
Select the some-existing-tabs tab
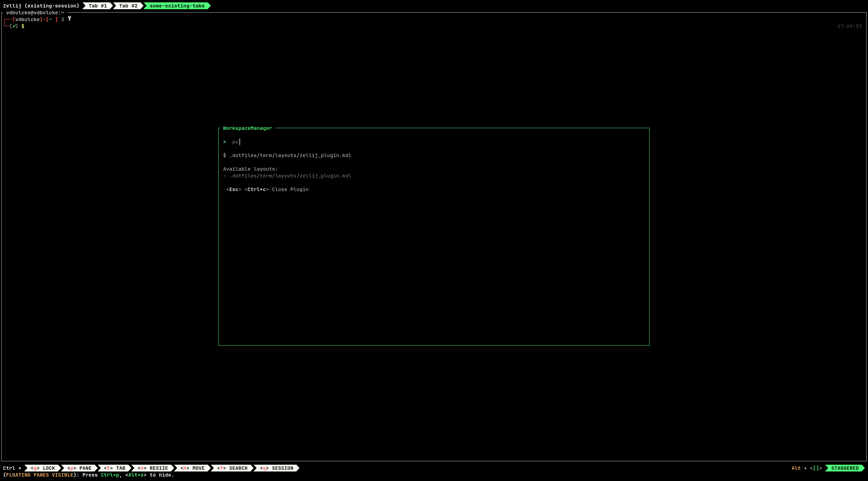[177, 6]
